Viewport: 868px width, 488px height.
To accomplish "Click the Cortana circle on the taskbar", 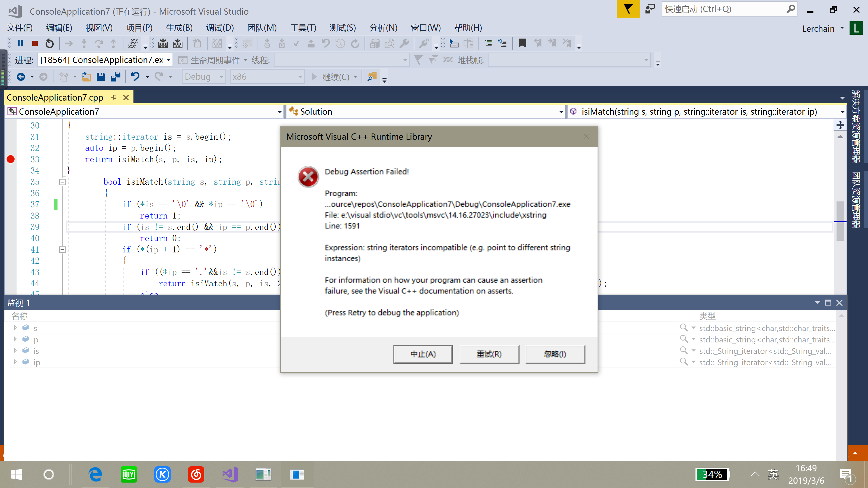I will pyautogui.click(x=49, y=474).
